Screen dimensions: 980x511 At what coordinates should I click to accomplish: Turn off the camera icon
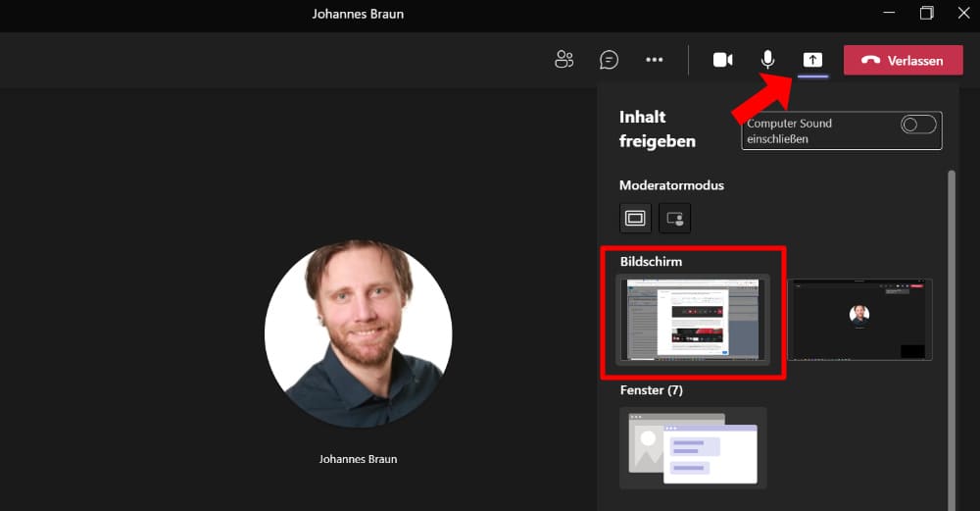pyautogui.click(x=722, y=60)
